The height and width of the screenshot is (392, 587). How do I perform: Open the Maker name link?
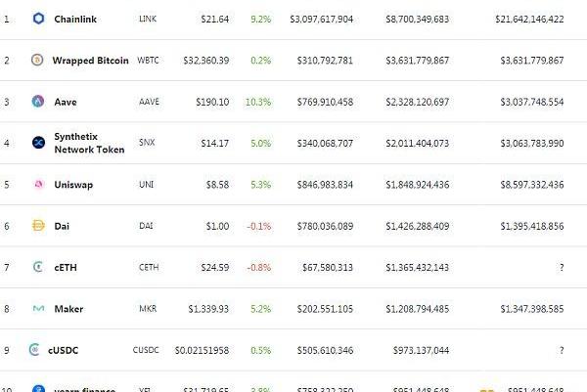(68, 309)
